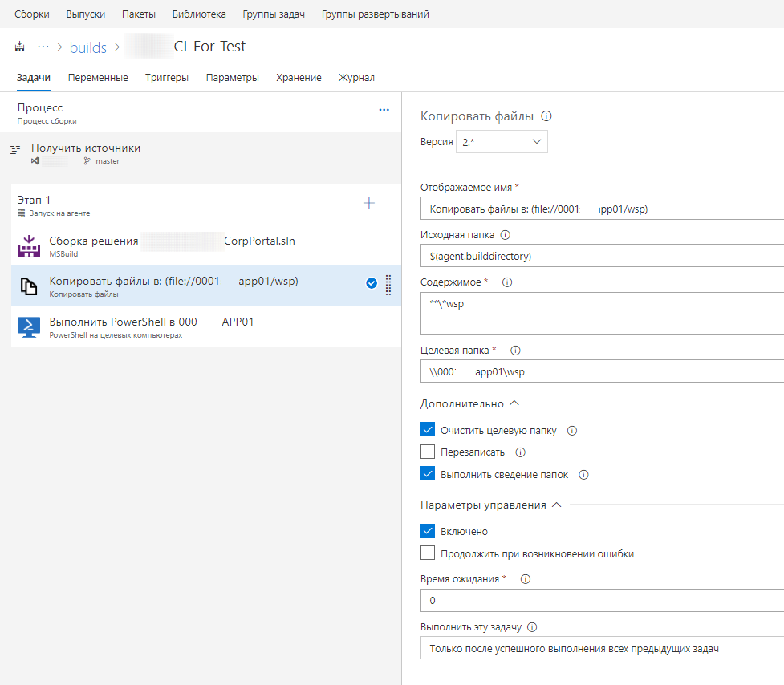Click info icon beside Исходная папка

pyautogui.click(x=505, y=236)
